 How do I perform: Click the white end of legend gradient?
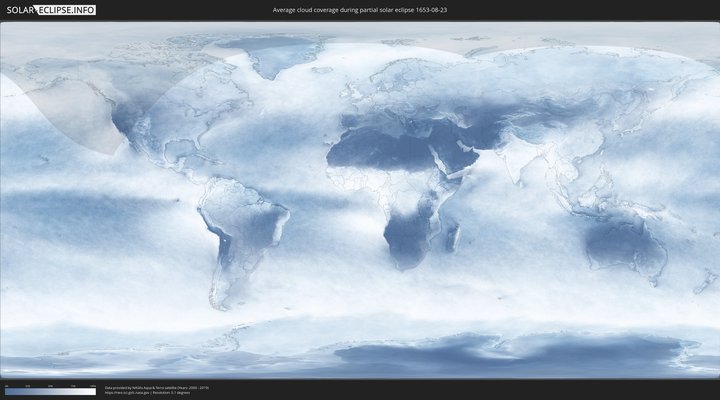(93, 391)
